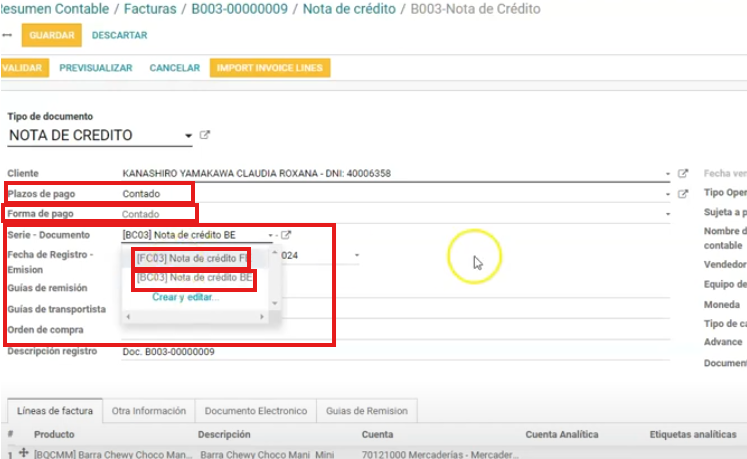Switch to Otra Información tab
This screenshot has height=459, width=747.
point(149,411)
